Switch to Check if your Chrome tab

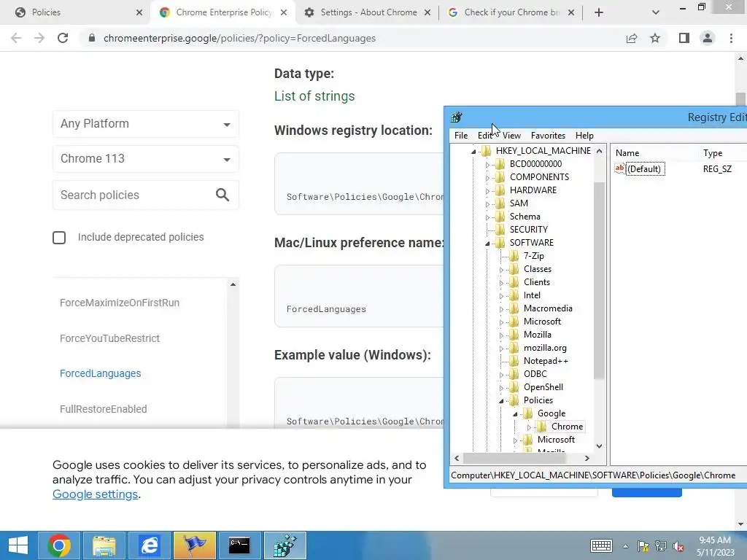pyautogui.click(x=510, y=12)
